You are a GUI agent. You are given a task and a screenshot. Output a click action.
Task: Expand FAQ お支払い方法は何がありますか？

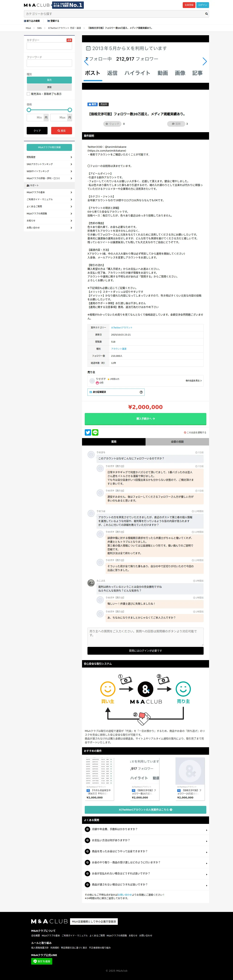point(146,840)
